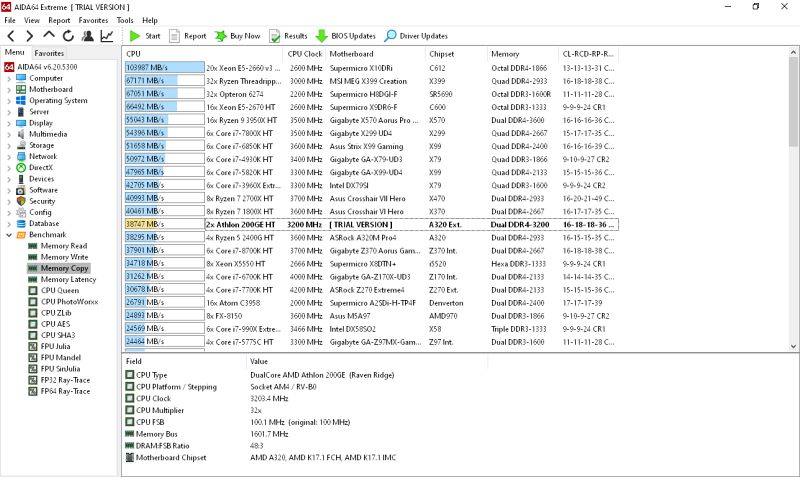Expand the Network tree node
This screenshot has width=800, height=477.
(9, 157)
